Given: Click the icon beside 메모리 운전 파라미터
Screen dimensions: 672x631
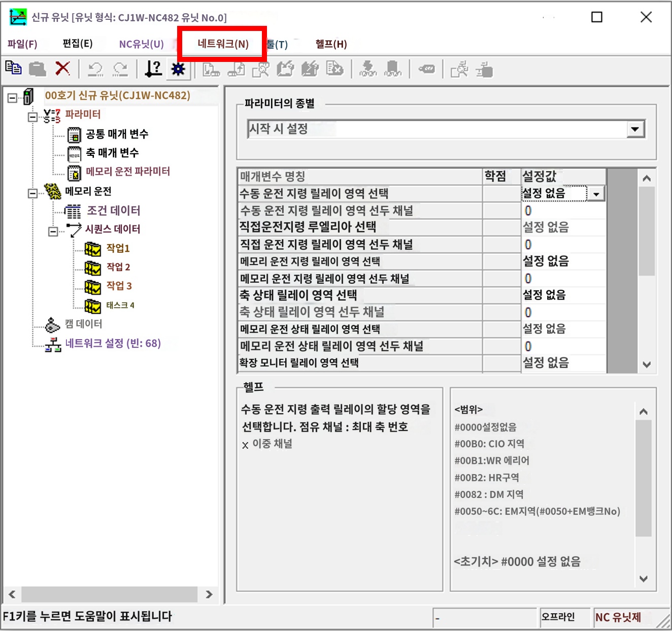Looking at the screenshot, I should (x=74, y=173).
